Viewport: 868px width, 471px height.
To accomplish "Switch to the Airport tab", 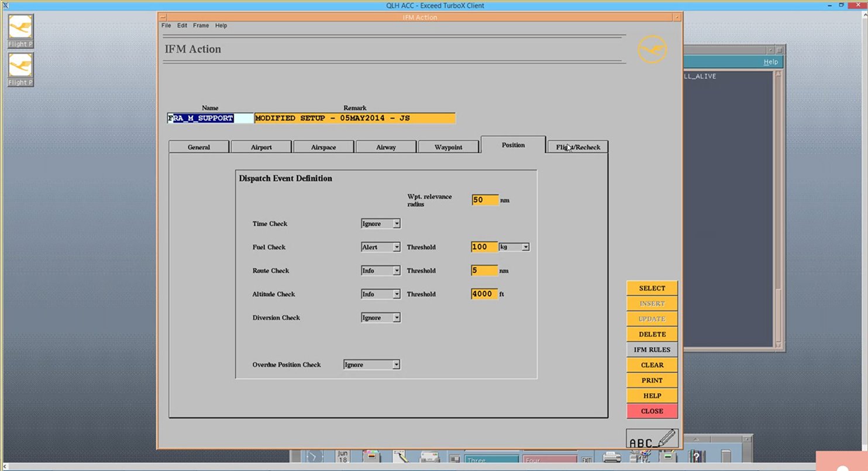I will point(261,147).
